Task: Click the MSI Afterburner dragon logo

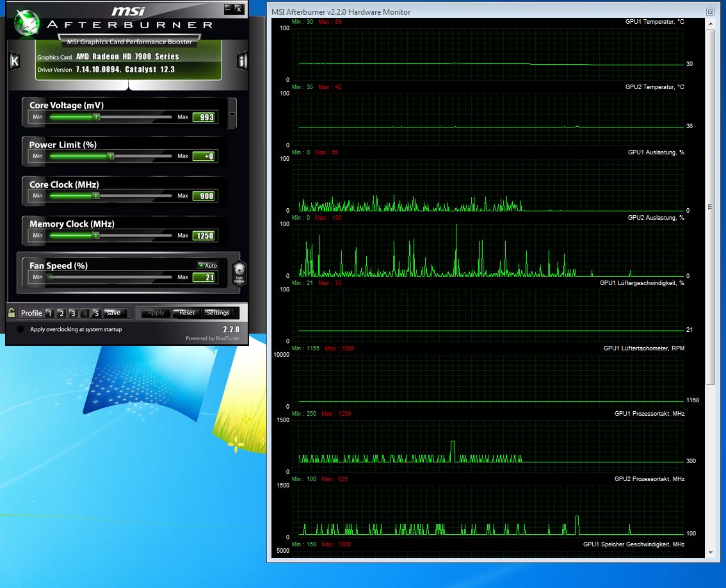Action: point(27,22)
